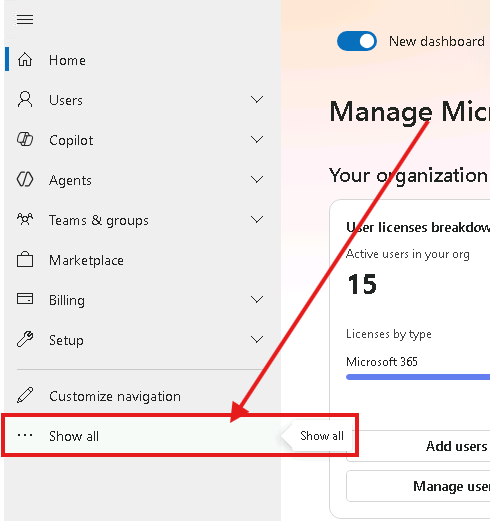
Task: Click the Setup wrench icon
Action: (25, 339)
